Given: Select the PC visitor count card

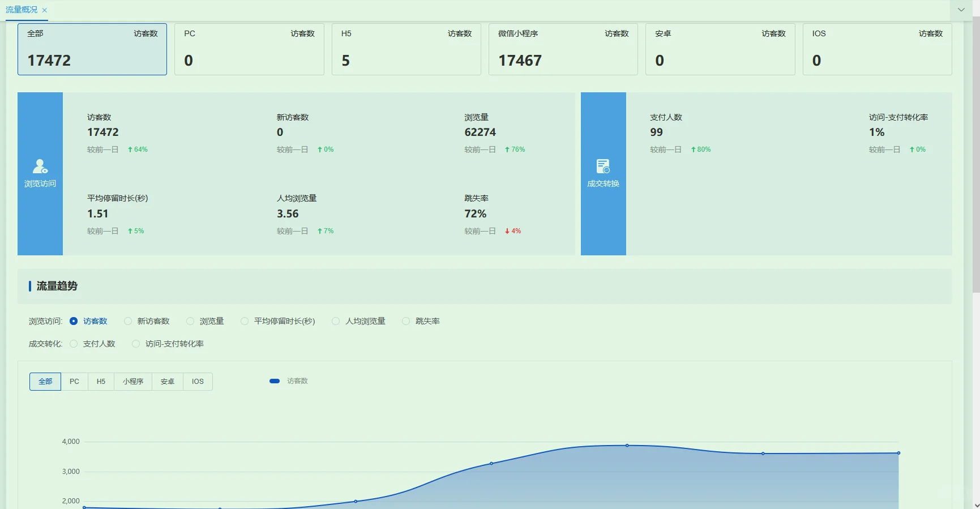Looking at the screenshot, I should pyautogui.click(x=249, y=49).
